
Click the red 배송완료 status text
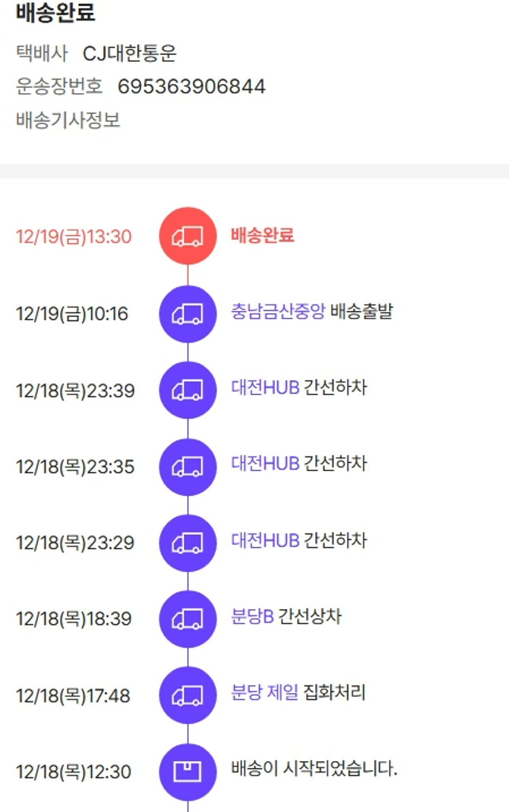pos(262,236)
